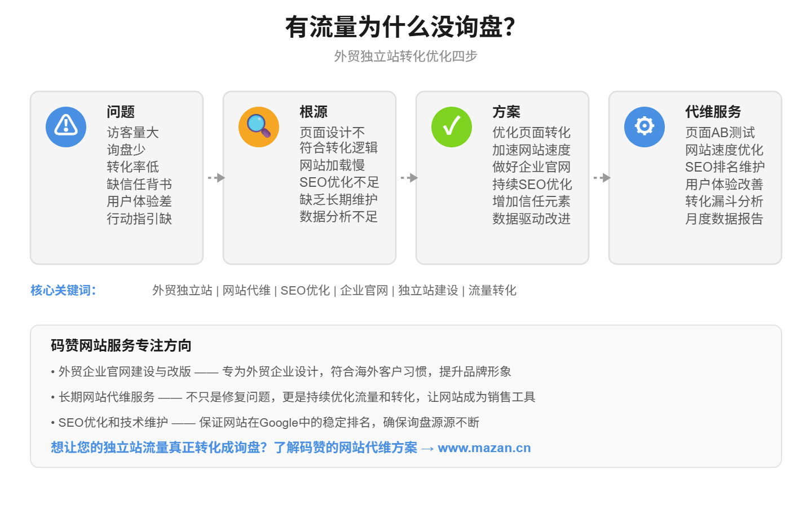Click the text 缺乏长期维护
The width and height of the screenshot is (812, 508).
[339, 199]
